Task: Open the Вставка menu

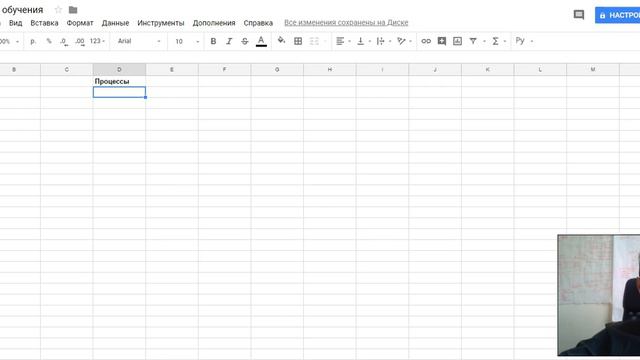Action: coord(44,23)
